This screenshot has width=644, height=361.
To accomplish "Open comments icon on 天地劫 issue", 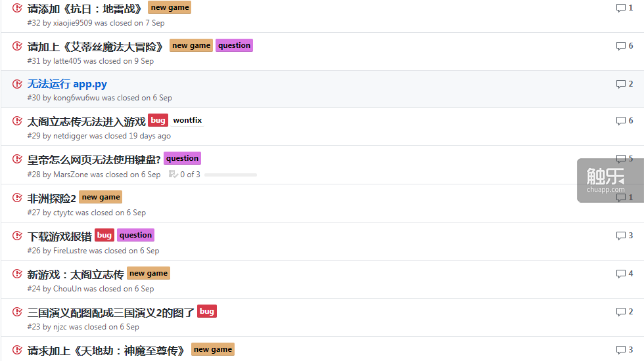I will (620, 350).
